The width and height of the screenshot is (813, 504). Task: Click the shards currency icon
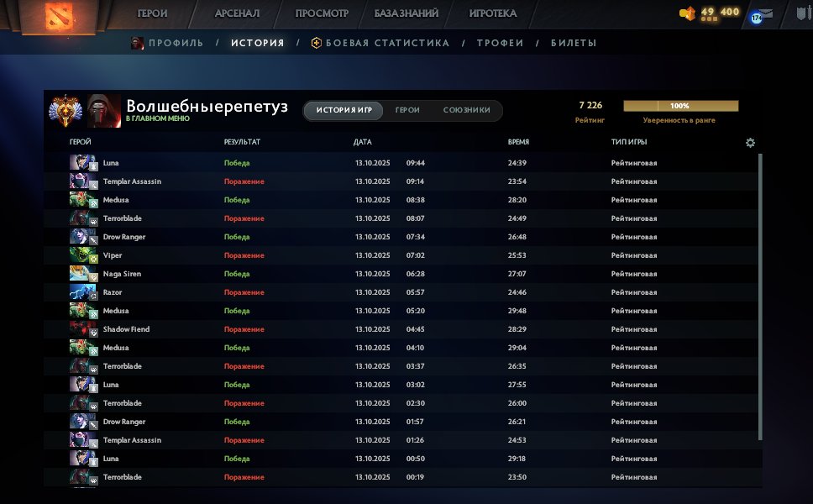coord(688,13)
